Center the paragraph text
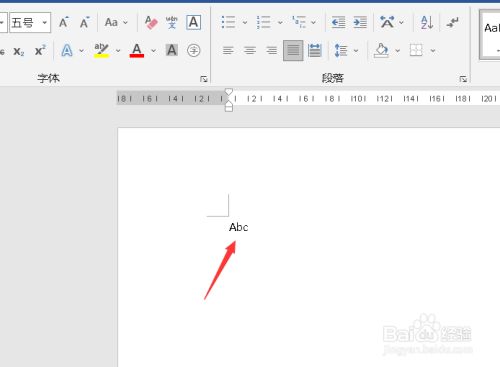The height and width of the screenshot is (367, 500). click(250, 51)
